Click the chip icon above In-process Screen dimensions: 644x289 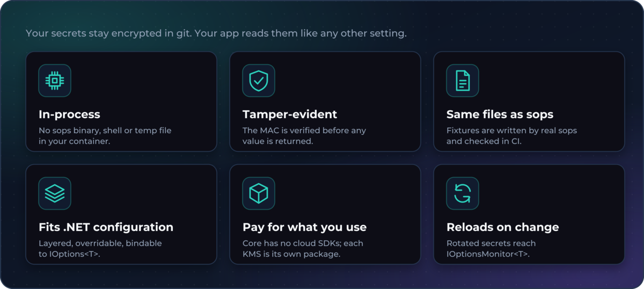tap(55, 81)
